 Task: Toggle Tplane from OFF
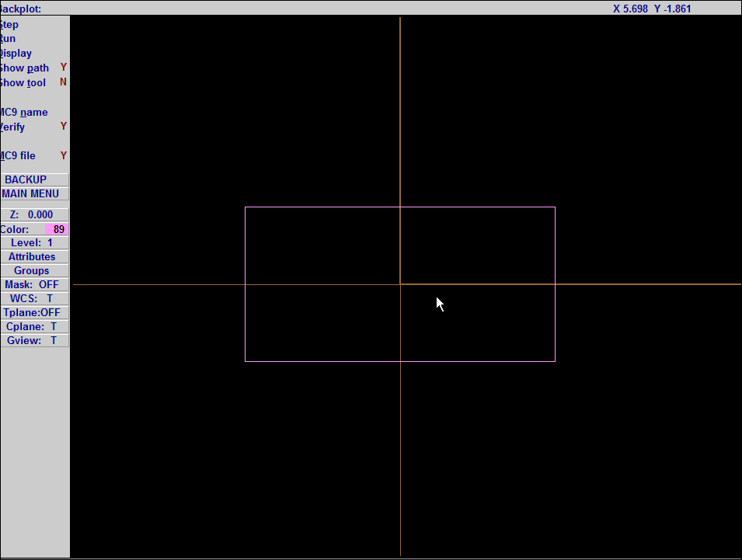(32, 312)
